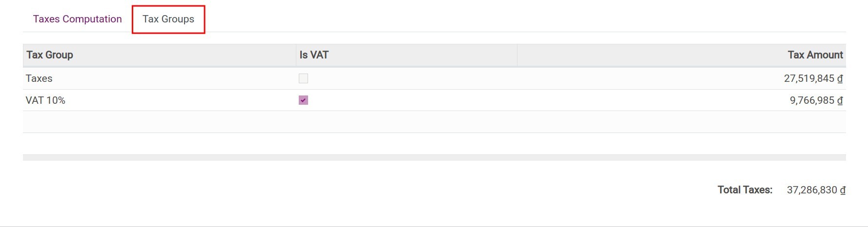
Task: Sort by the Tax Group column header
Action: (x=50, y=55)
